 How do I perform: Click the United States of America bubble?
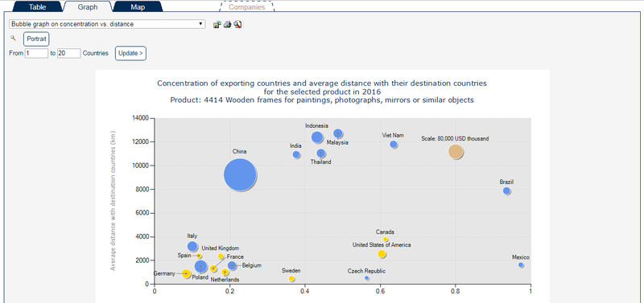pyautogui.click(x=382, y=254)
